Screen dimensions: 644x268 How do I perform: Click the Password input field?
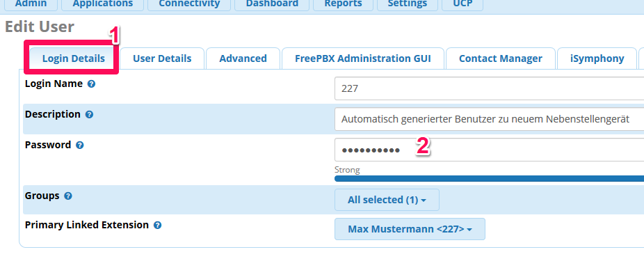pos(489,150)
